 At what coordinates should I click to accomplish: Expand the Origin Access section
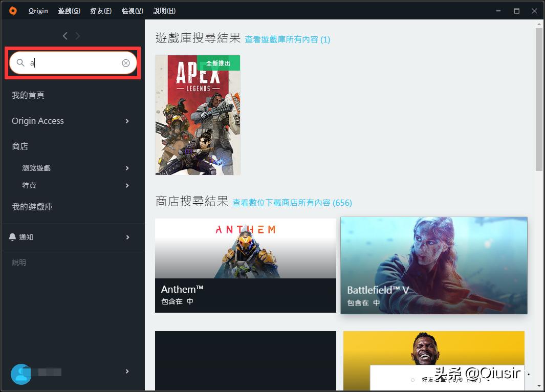pyautogui.click(x=127, y=121)
